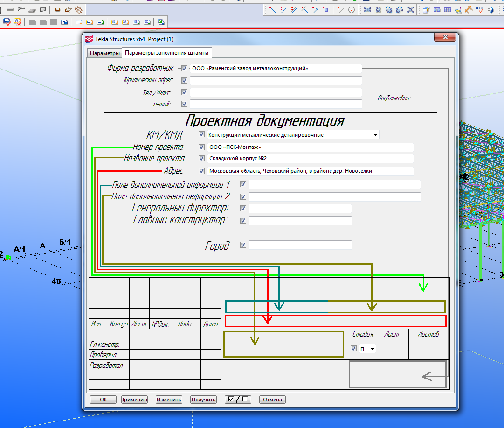504x428 pixels.
Task: Click the check-all toggle button near Получить
Action: pos(237,400)
